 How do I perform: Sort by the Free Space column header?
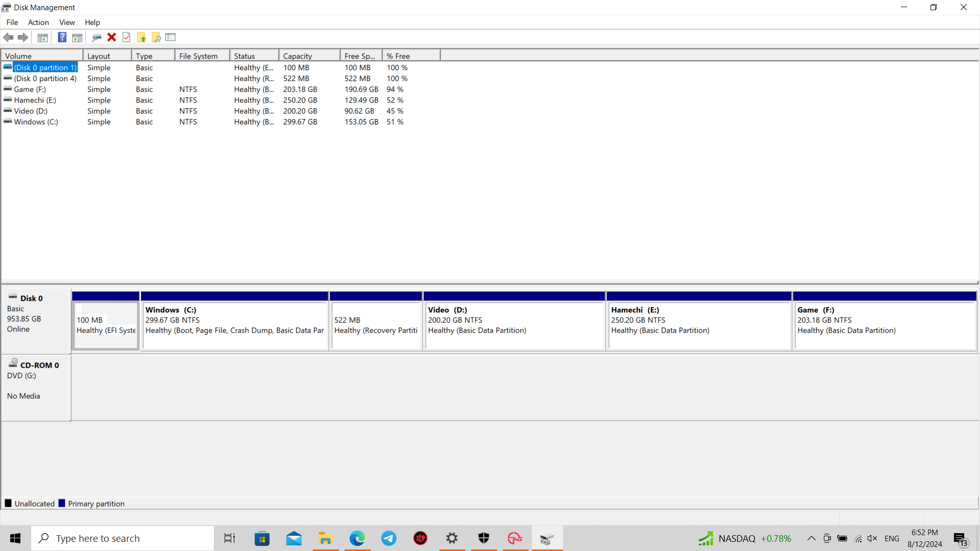361,56
